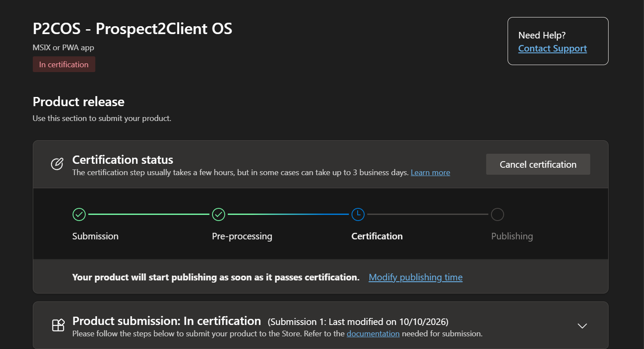The width and height of the screenshot is (644, 349).
Task: Select the Submission step checkmark icon
Action: coord(79,214)
